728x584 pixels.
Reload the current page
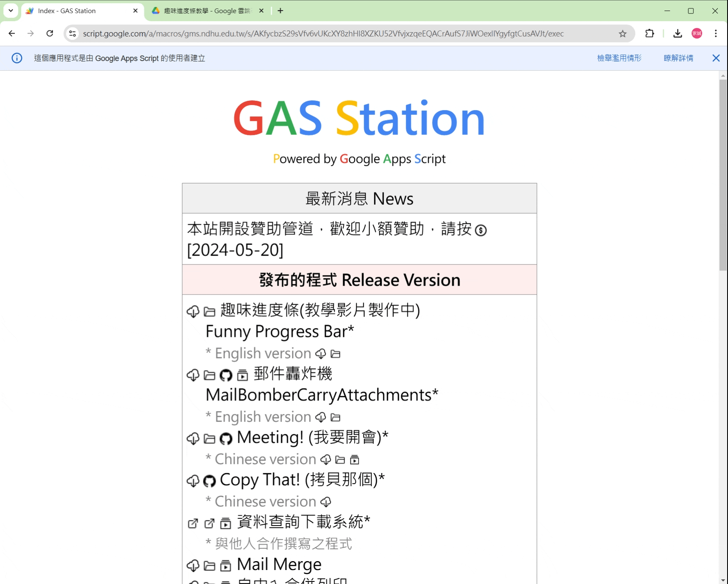[x=50, y=33]
